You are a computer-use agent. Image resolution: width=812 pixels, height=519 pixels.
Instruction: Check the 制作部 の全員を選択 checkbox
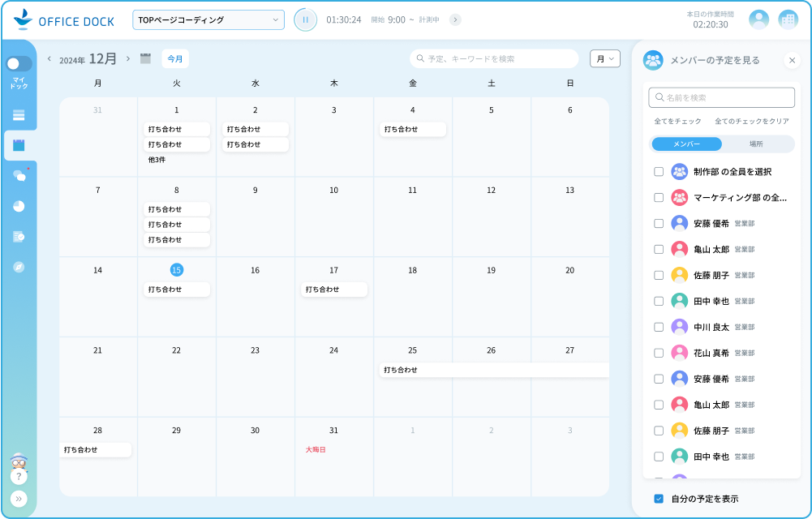(x=659, y=172)
